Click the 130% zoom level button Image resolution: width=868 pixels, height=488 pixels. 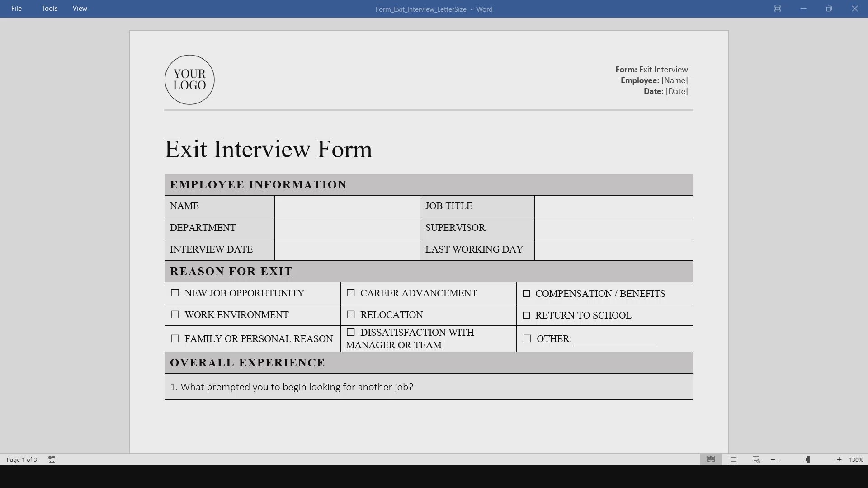[856, 460]
